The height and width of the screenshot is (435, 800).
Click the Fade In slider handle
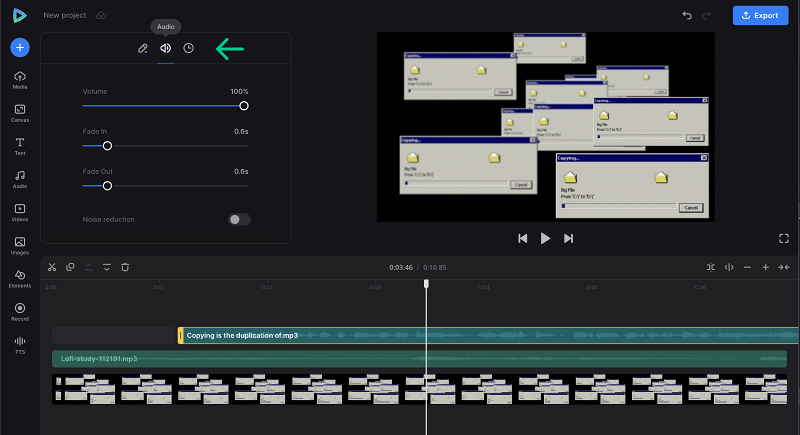tap(107, 146)
